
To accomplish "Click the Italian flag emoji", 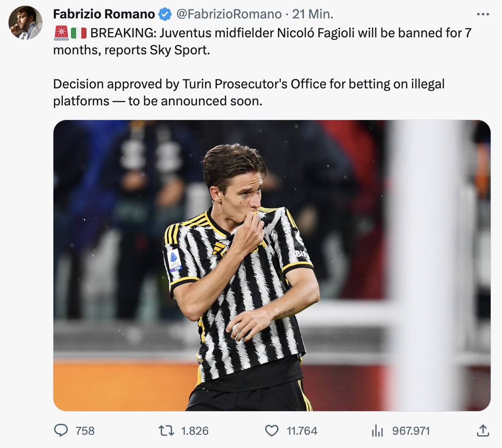I will coord(78,33).
